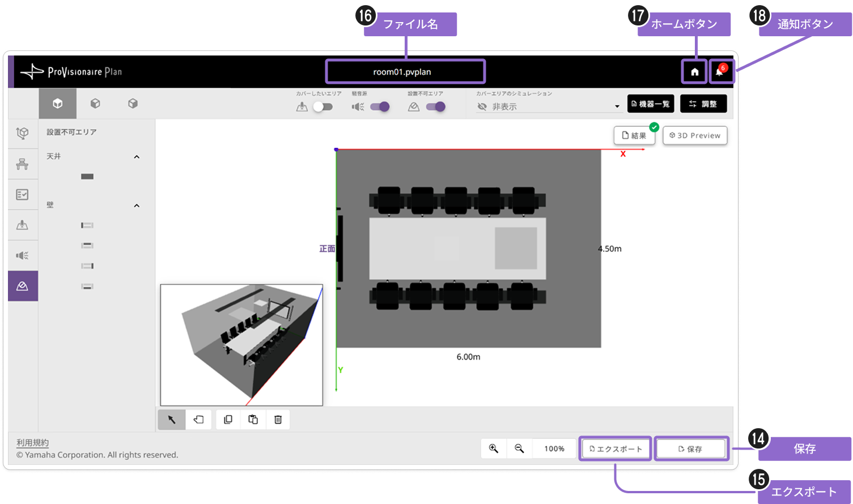Click the 100% zoom level display
Screen dimensions: 853x504
pyautogui.click(x=554, y=449)
